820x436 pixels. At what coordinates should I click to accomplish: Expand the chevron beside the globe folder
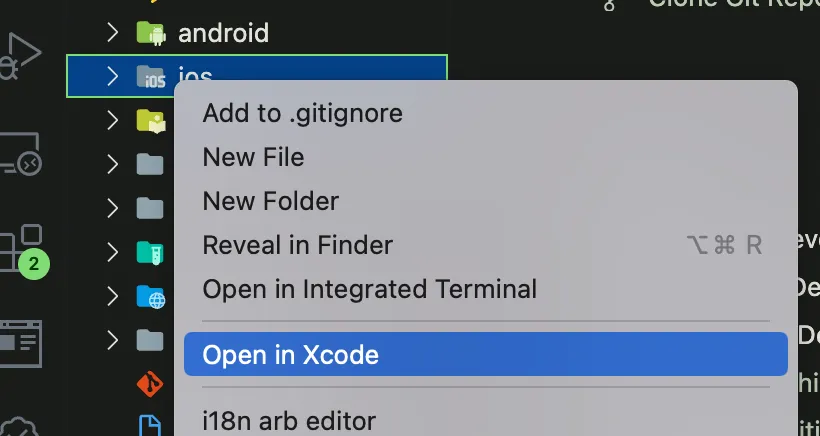(112, 296)
